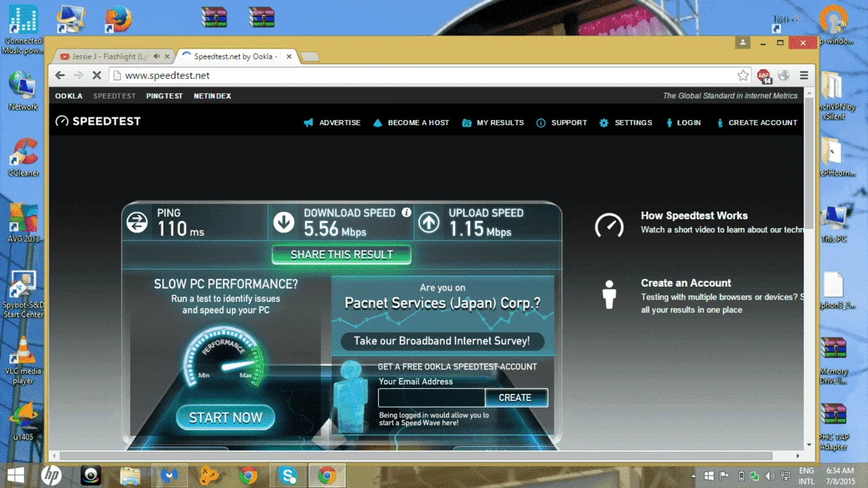Mute the Jessie J tab speaker icon

coord(157,56)
